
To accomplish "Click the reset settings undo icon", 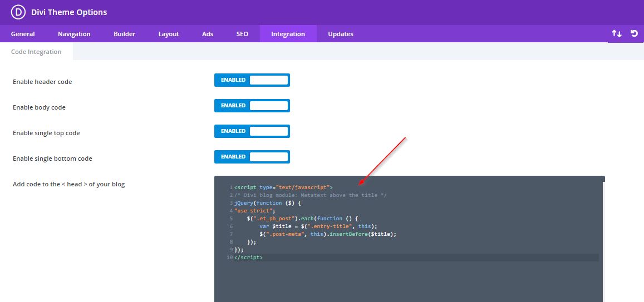I will (634, 33).
